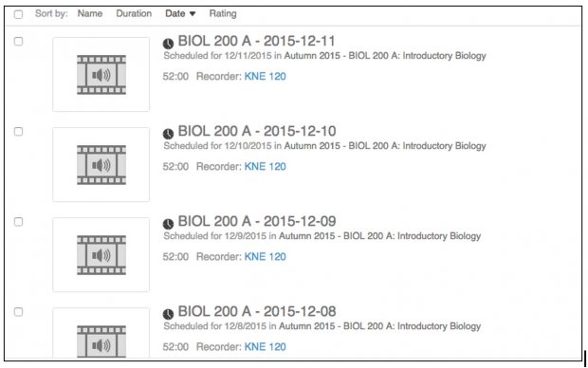Open the KNE 120 recorder link for 2015-12-09
The image size is (588, 368).
(266, 257)
